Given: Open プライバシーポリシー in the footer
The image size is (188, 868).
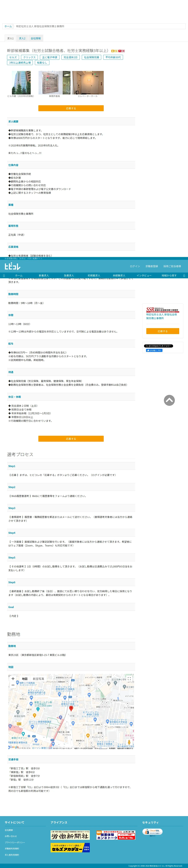Looking at the screenshot, I should (x=15, y=842).
